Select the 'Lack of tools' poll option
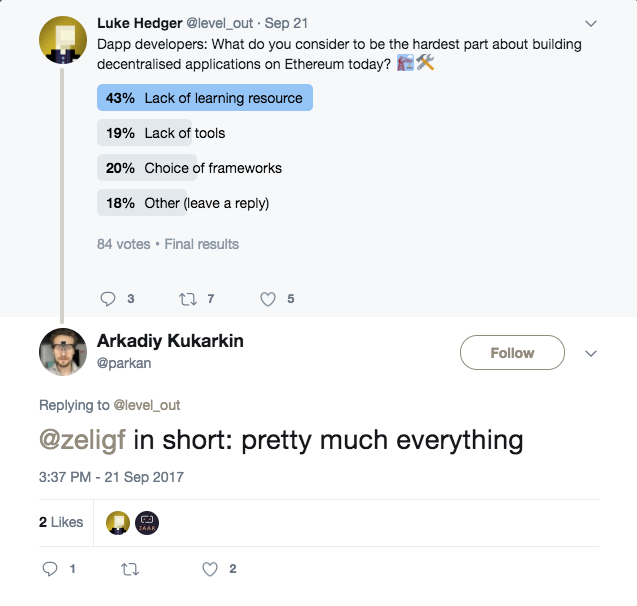This screenshot has width=637, height=606. point(165,132)
